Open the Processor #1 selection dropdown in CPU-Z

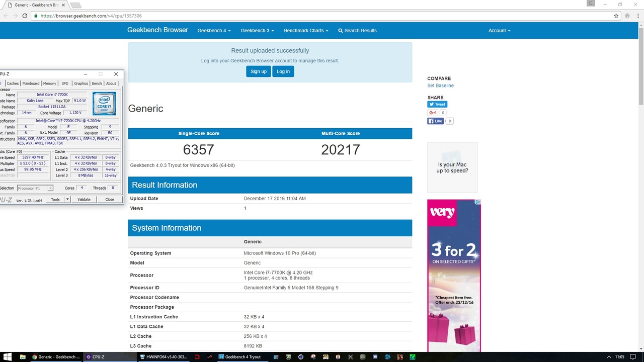[x=35, y=188]
